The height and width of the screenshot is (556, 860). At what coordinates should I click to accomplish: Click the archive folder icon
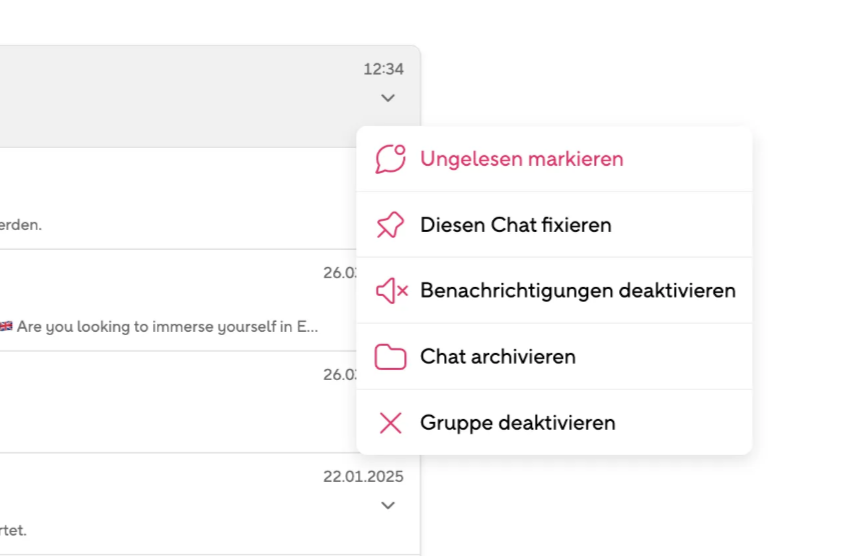click(x=391, y=357)
